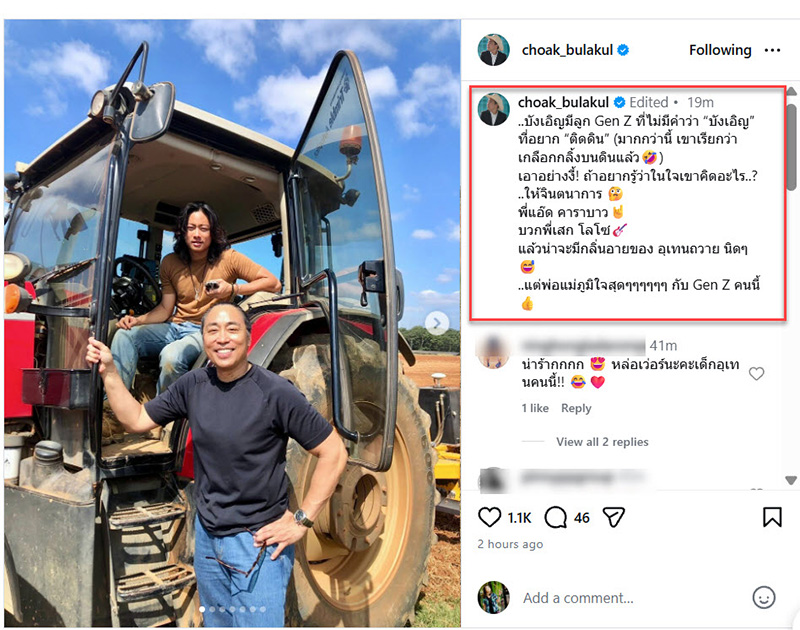800x630 pixels.
Task: Like the first comment with its small heart
Action: point(757,374)
